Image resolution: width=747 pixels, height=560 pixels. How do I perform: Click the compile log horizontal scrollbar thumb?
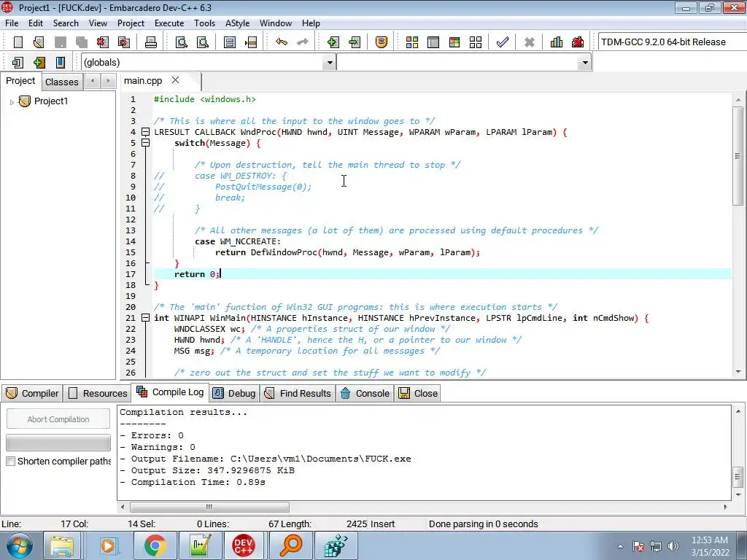pos(209,507)
